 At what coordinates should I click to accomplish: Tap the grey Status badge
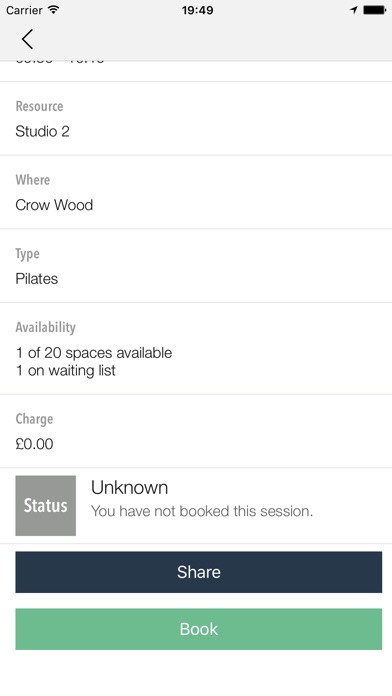point(46,506)
